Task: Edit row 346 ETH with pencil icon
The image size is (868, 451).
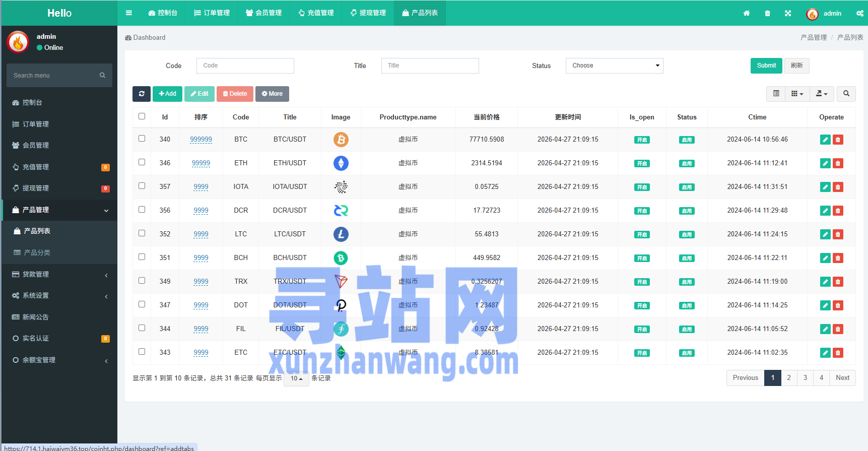Action: point(825,163)
